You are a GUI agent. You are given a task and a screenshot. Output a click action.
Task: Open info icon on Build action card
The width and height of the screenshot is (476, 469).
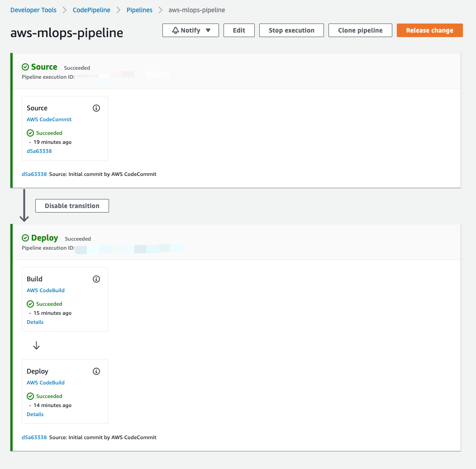tap(96, 279)
